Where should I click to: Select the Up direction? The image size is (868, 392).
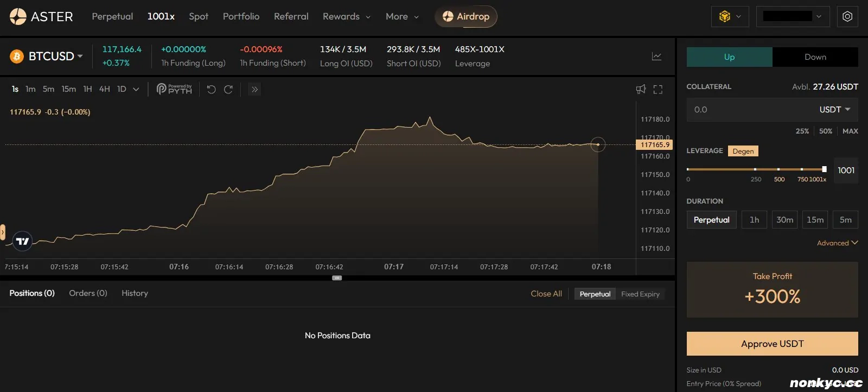pyautogui.click(x=729, y=57)
